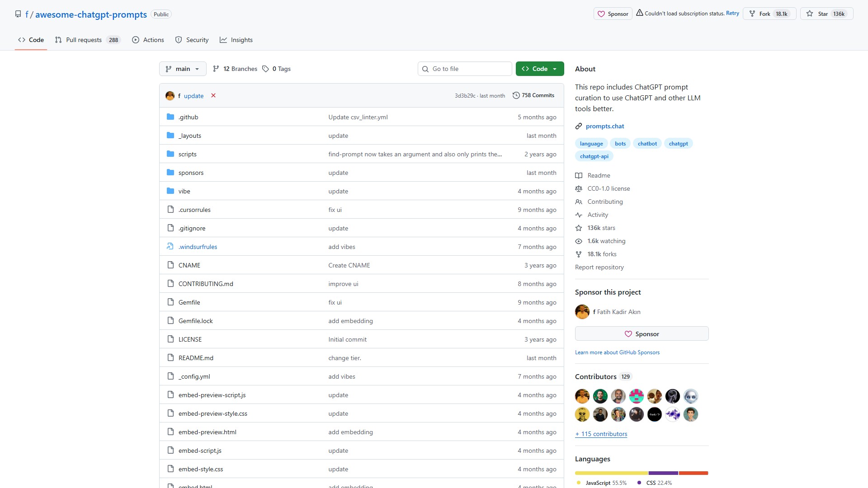Click Learn more about GitHub Sponsors
Screen dimensions: 868x488
(617, 352)
